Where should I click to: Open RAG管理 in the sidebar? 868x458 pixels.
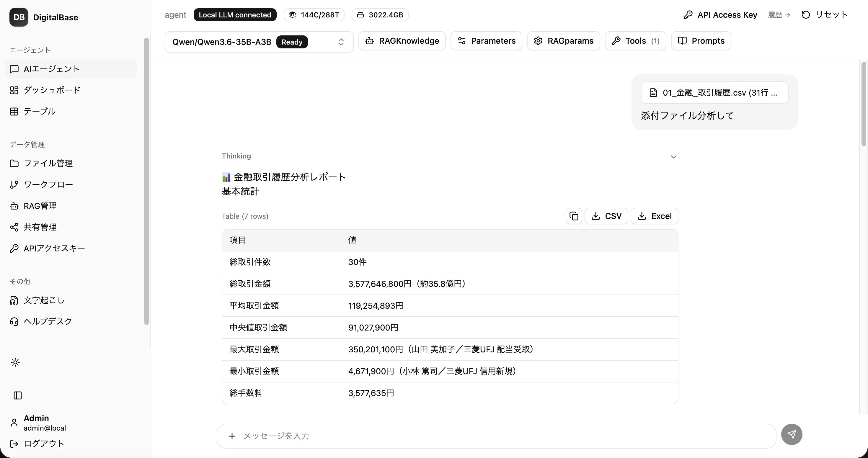tap(71, 206)
